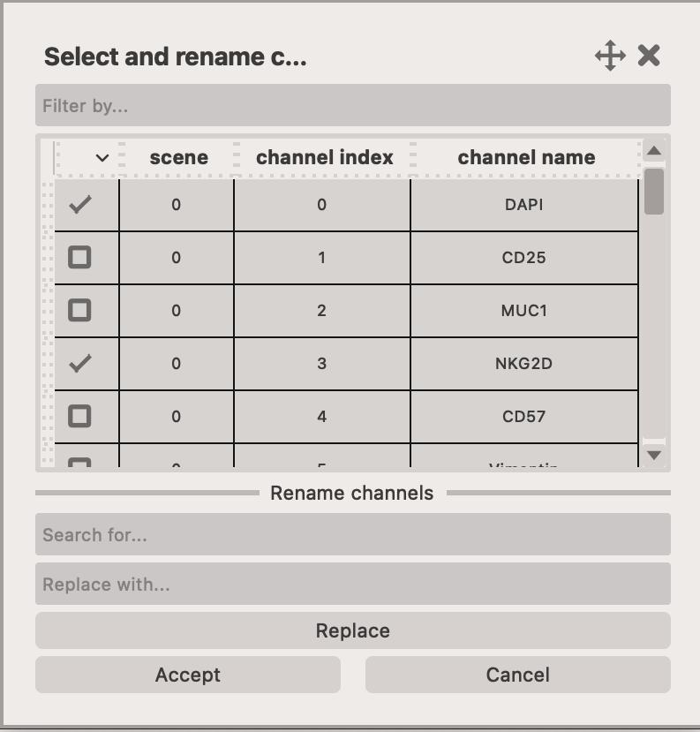Select the channel name column header

(x=525, y=157)
